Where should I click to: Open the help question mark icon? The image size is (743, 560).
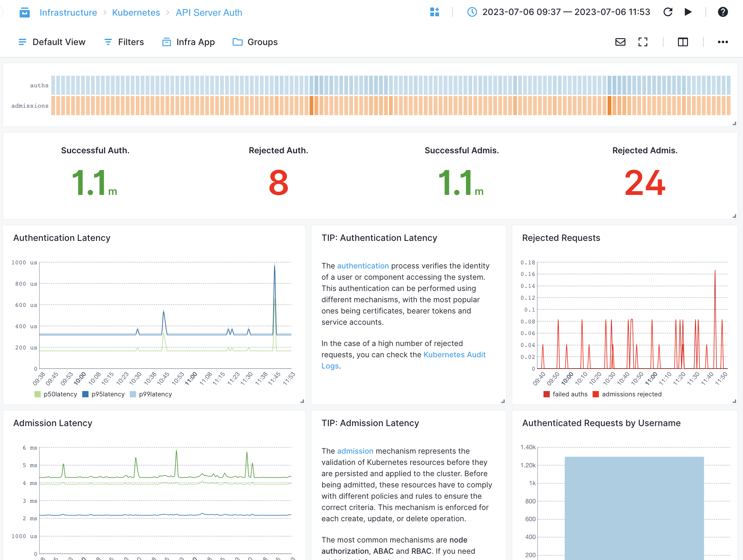point(722,12)
